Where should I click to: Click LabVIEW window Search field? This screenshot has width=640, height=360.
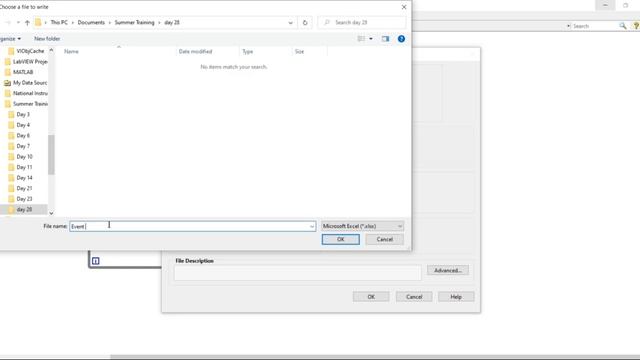[x=594, y=26]
